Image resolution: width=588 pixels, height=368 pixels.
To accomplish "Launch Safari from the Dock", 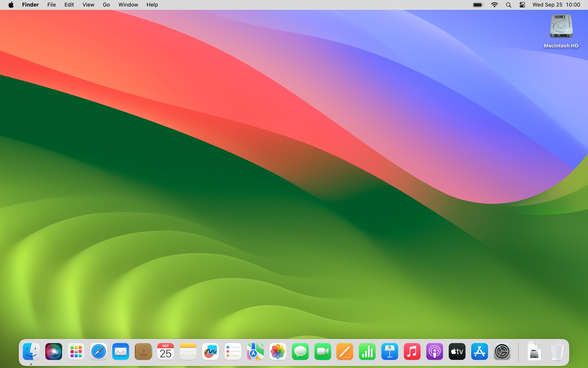I will (x=98, y=351).
